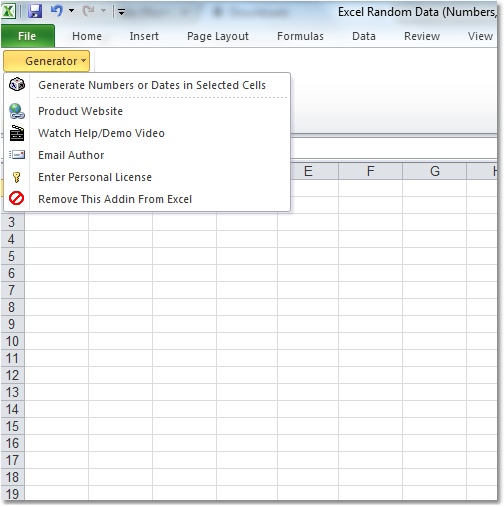This screenshot has width=504, height=507.
Task: Select row 16 header
Action: (x=12, y=443)
